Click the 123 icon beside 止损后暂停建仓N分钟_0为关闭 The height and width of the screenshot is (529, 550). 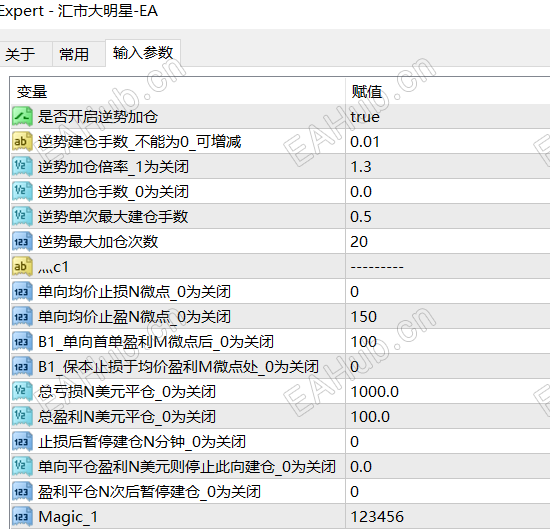(x=22, y=442)
